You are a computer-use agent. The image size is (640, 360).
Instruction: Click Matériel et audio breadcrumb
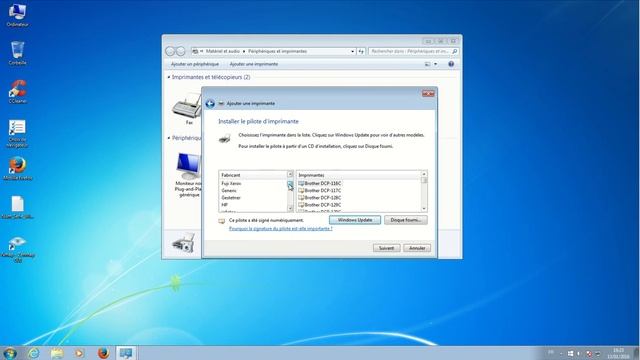222,51
